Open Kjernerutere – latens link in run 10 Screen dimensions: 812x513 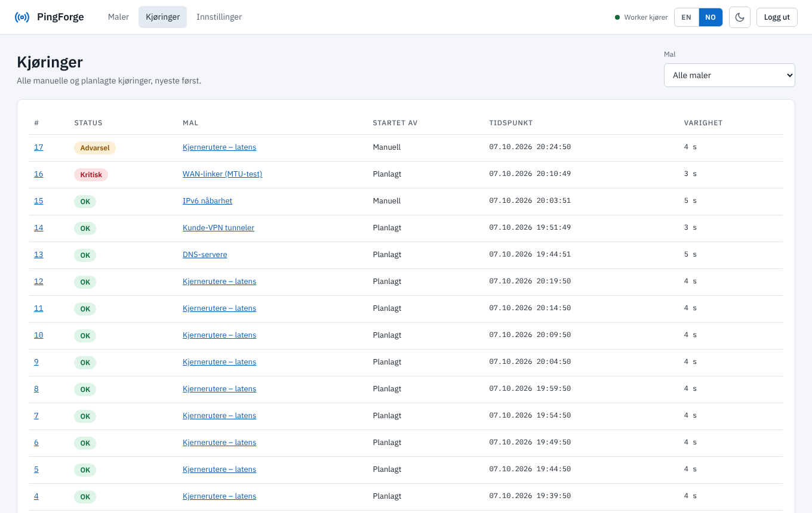point(219,335)
